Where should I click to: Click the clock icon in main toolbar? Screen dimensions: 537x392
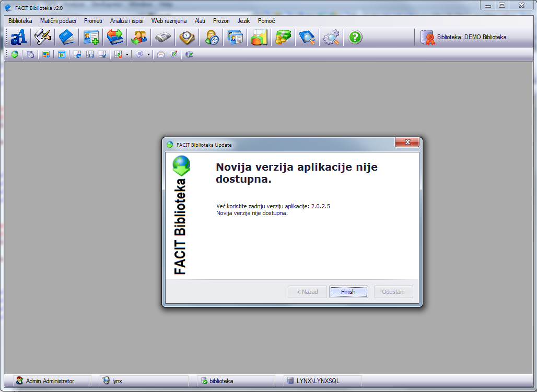point(187,37)
